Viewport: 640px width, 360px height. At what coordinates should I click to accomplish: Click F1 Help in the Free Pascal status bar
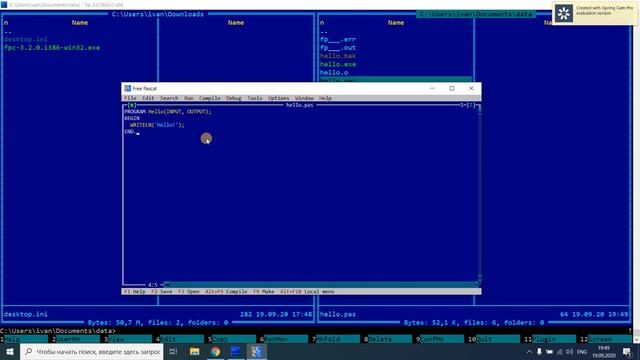coord(134,292)
